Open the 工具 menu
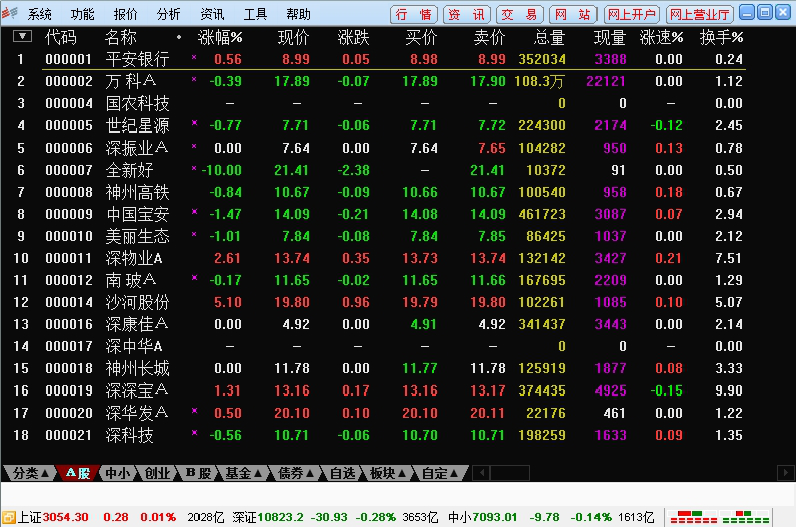 (x=255, y=14)
